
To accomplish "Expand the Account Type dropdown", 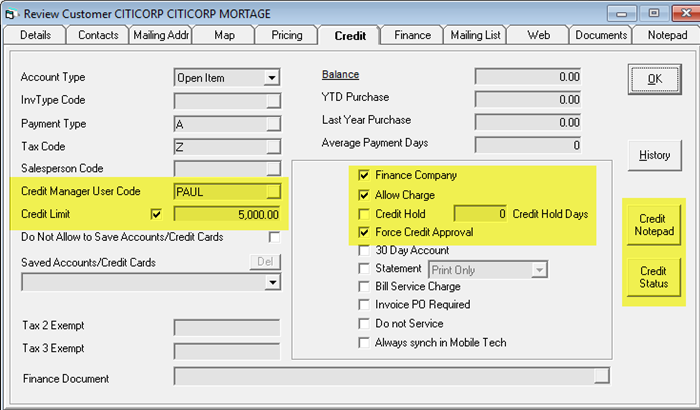I will [271, 78].
